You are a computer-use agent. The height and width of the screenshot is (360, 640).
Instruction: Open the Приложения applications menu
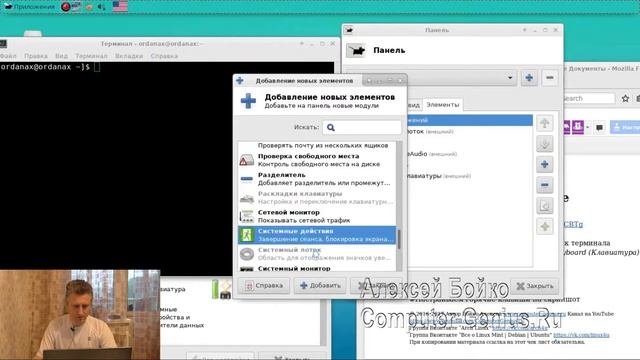pyautogui.click(x=29, y=7)
